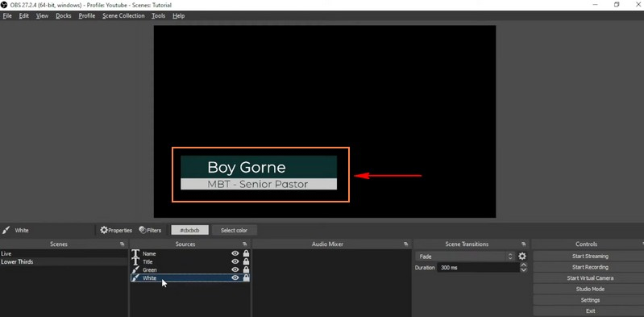Click the Exit button
The height and width of the screenshot is (317, 644).
click(590, 311)
